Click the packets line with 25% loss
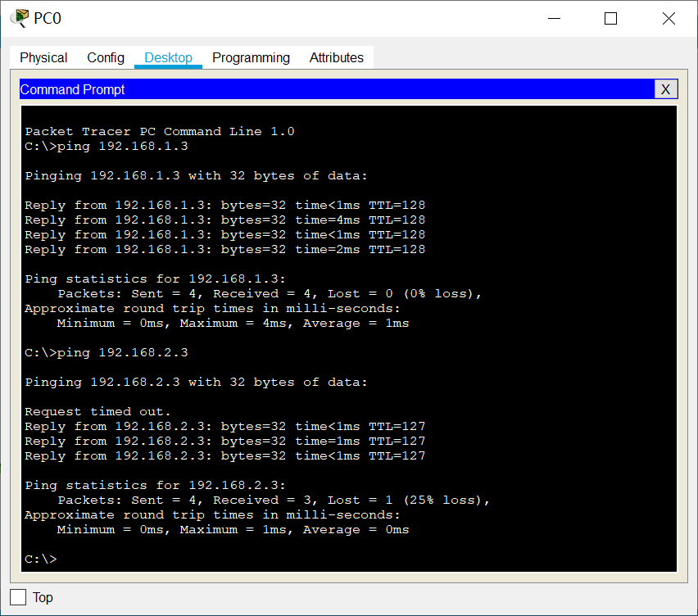The height and width of the screenshot is (616, 698). pyautogui.click(x=274, y=500)
